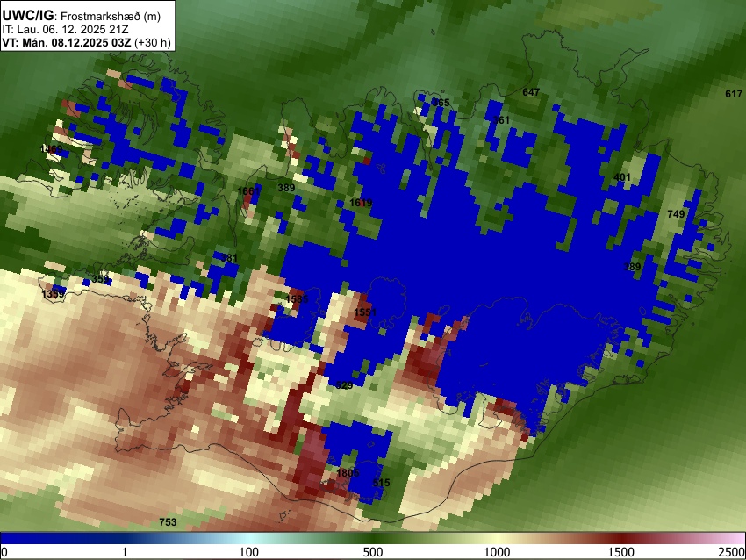This screenshot has height=560, width=746.
Task: Click the color scale label 1000
Action: tap(497, 552)
